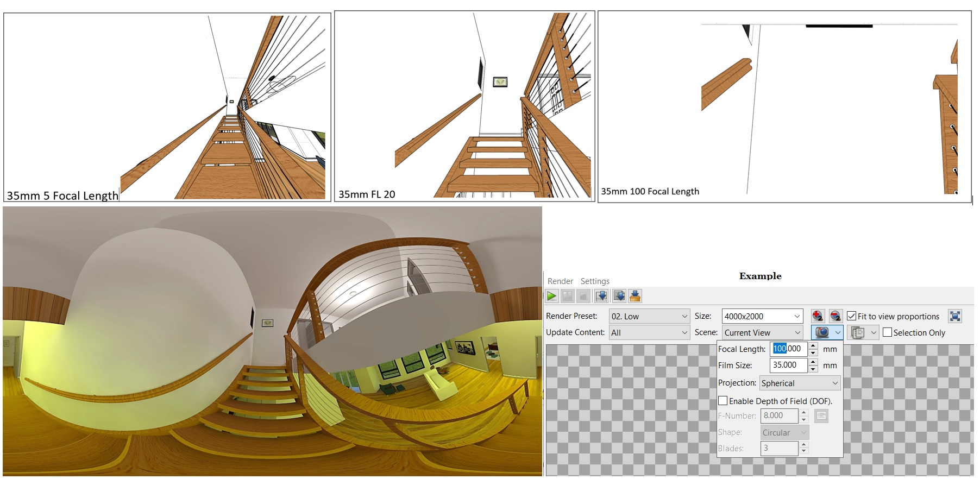
Task: Open the Update Content dropdown
Action: [x=649, y=332]
